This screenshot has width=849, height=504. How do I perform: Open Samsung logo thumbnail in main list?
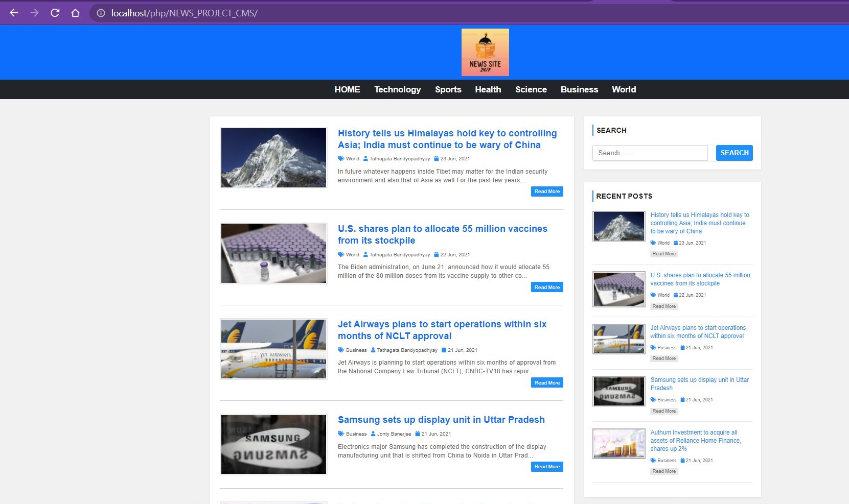point(273,444)
